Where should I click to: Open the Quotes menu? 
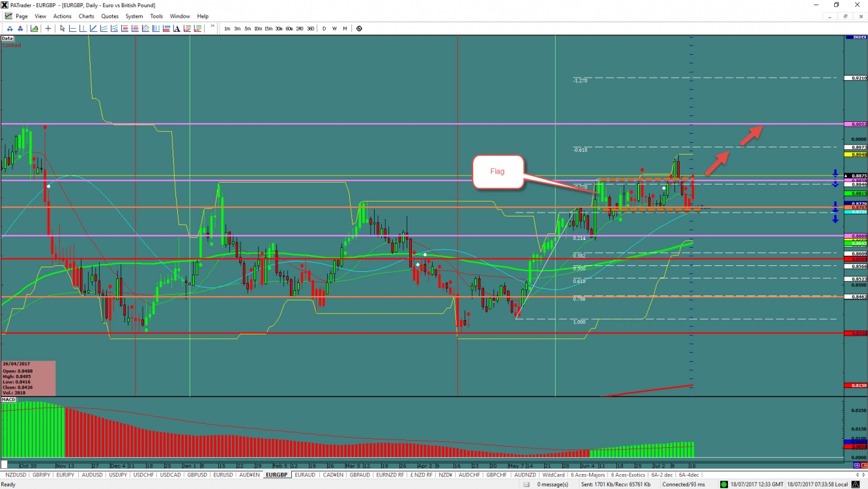109,16
